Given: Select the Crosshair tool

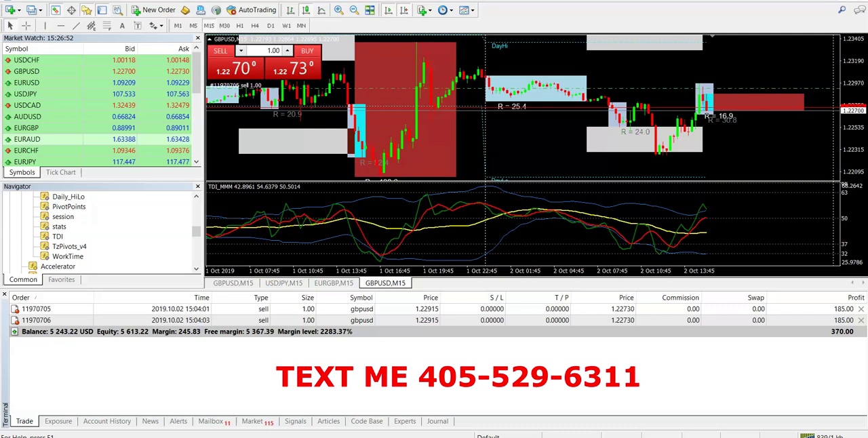Looking at the screenshot, I should [x=26, y=26].
